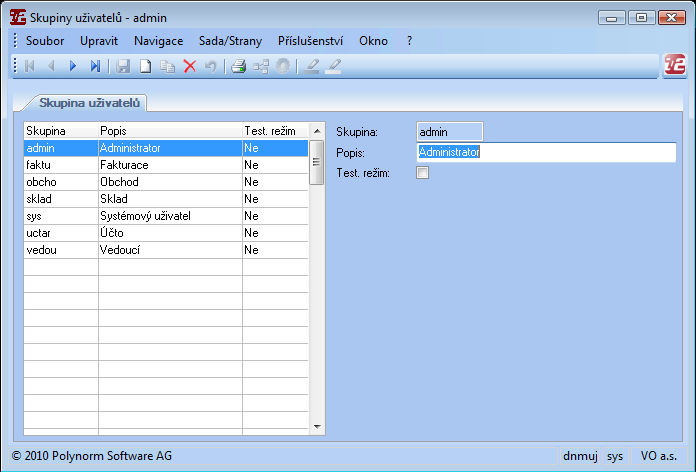
Task: Jump to last record icon
Action: [95, 66]
